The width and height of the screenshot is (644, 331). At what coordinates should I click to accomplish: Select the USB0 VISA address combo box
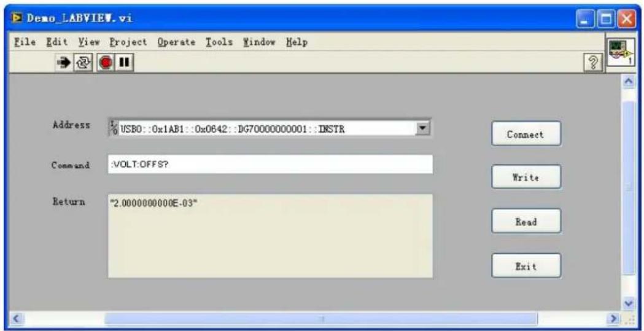point(270,130)
